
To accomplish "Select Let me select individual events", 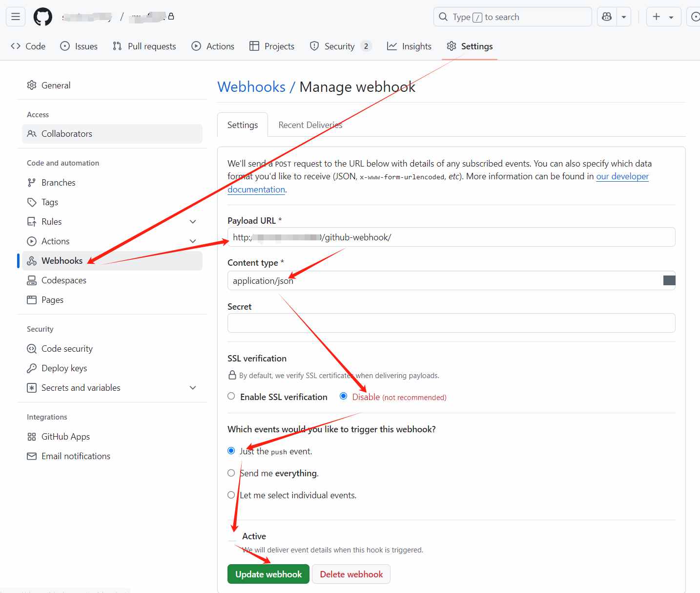I will (231, 495).
